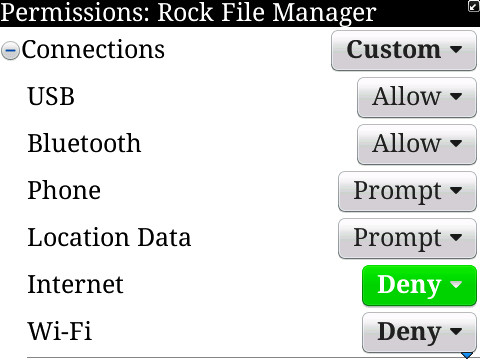Open the Wi-Fi Deny dropdown
The image size is (480, 360).
419,332
